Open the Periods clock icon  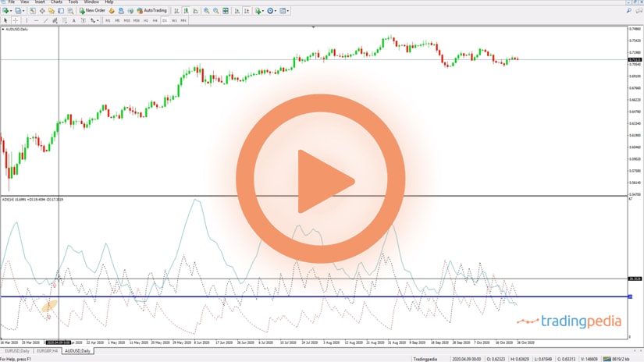(x=270, y=11)
